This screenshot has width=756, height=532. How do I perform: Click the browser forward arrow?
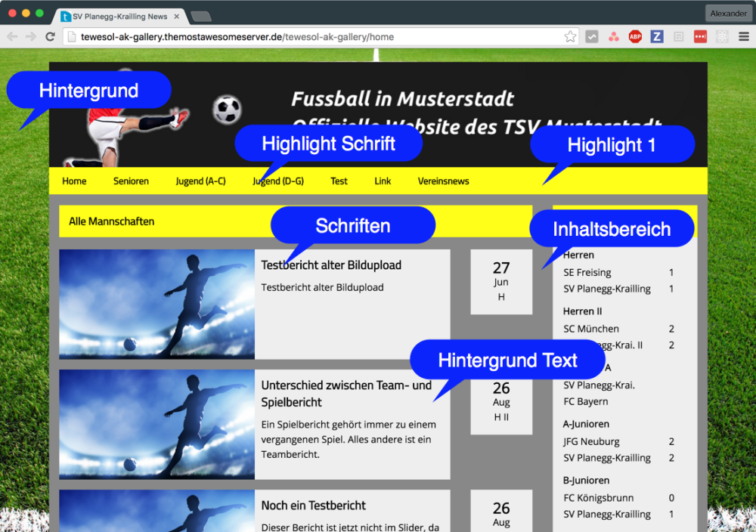31,36
